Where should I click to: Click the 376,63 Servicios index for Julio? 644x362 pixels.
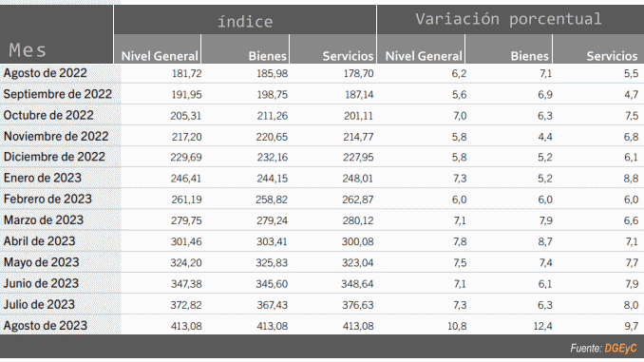pyautogui.click(x=358, y=305)
